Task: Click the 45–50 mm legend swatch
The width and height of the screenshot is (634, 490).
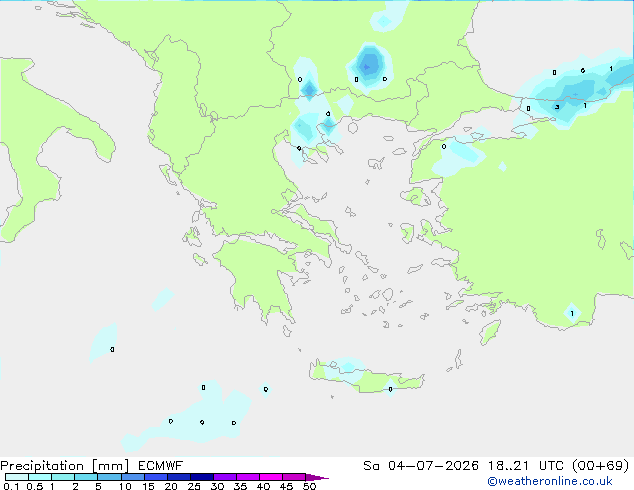Action: [294, 477]
